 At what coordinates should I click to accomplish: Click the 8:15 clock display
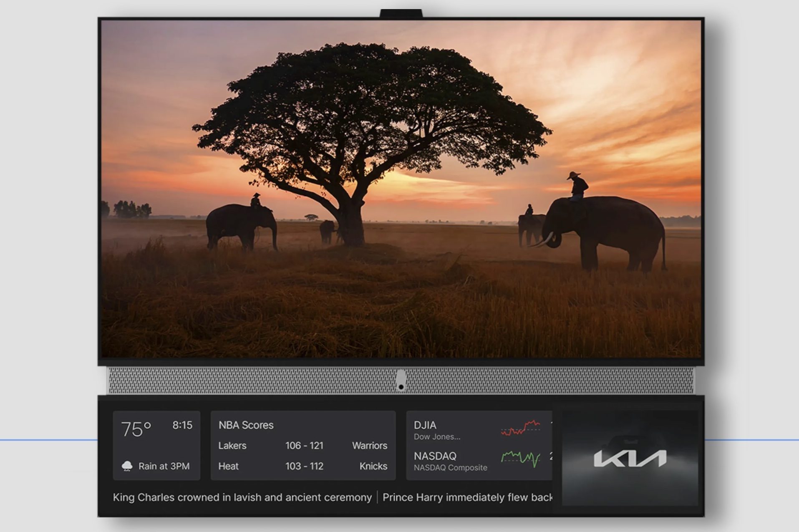click(182, 426)
